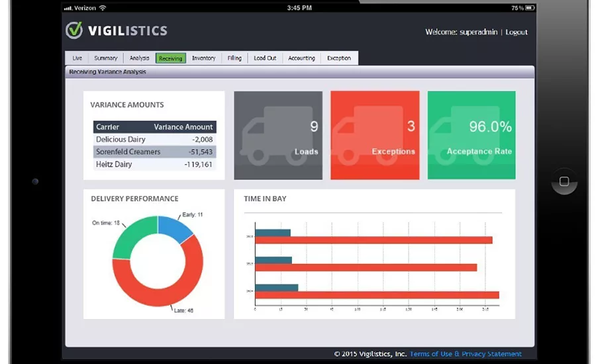Tap the cellular signal bars
The image size is (596, 364).
tap(68, 8)
